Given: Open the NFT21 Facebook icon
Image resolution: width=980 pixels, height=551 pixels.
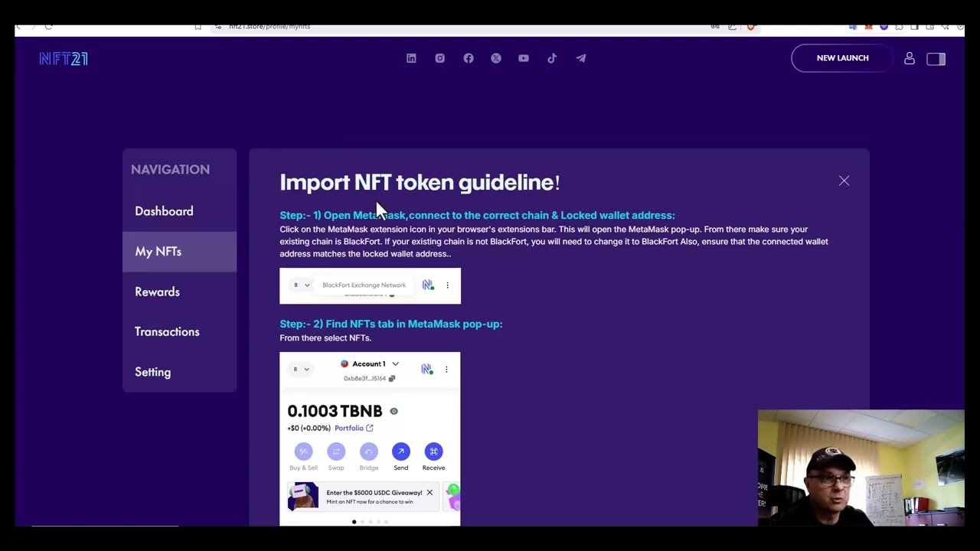Looking at the screenshot, I should click(468, 58).
